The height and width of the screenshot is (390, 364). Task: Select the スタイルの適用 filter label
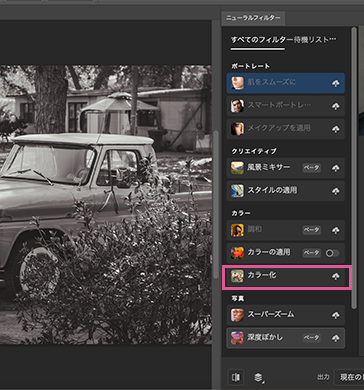272,190
